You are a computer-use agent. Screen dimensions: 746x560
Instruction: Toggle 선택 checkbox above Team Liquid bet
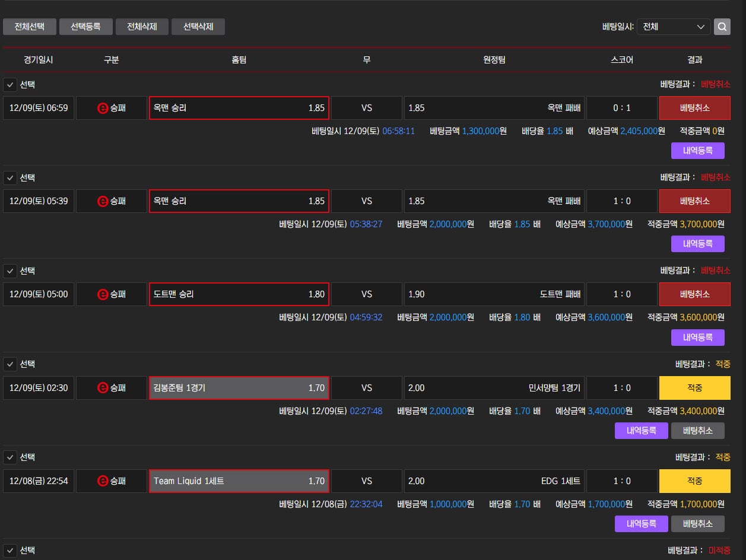(x=10, y=457)
